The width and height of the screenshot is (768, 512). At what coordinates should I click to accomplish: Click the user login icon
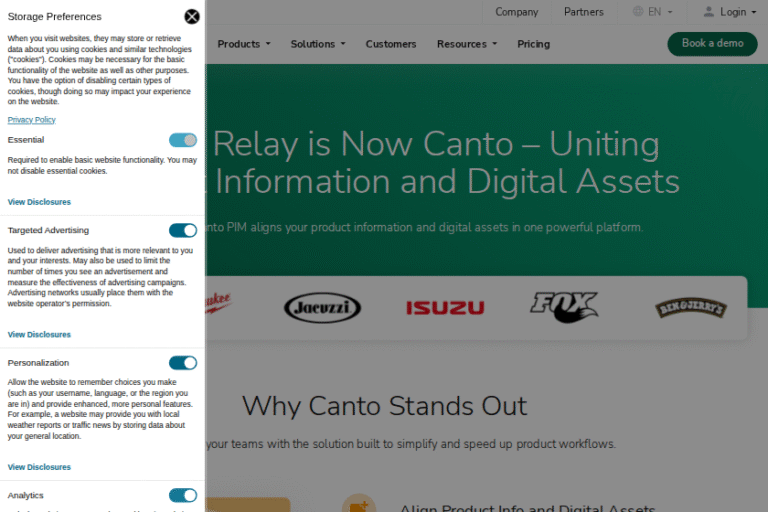click(709, 12)
